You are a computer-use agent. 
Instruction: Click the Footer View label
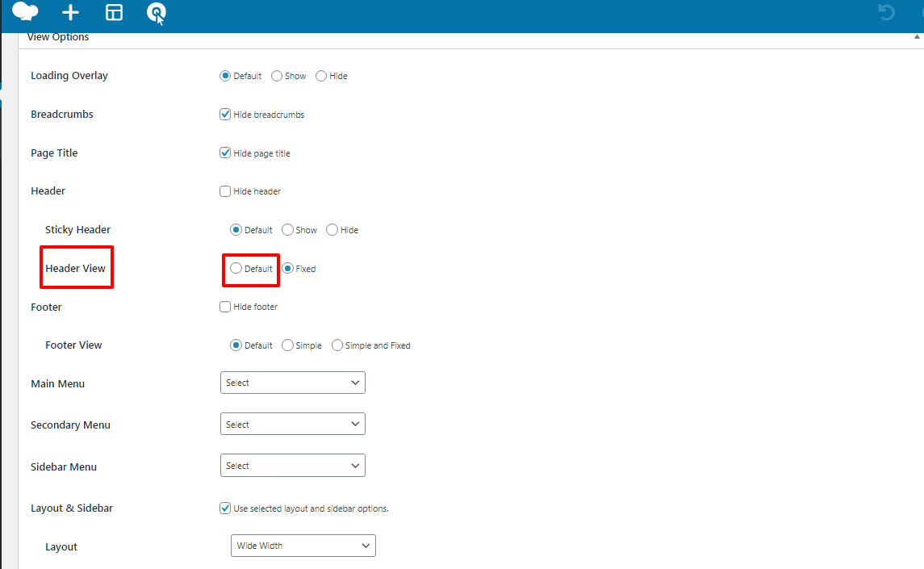(x=73, y=345)
